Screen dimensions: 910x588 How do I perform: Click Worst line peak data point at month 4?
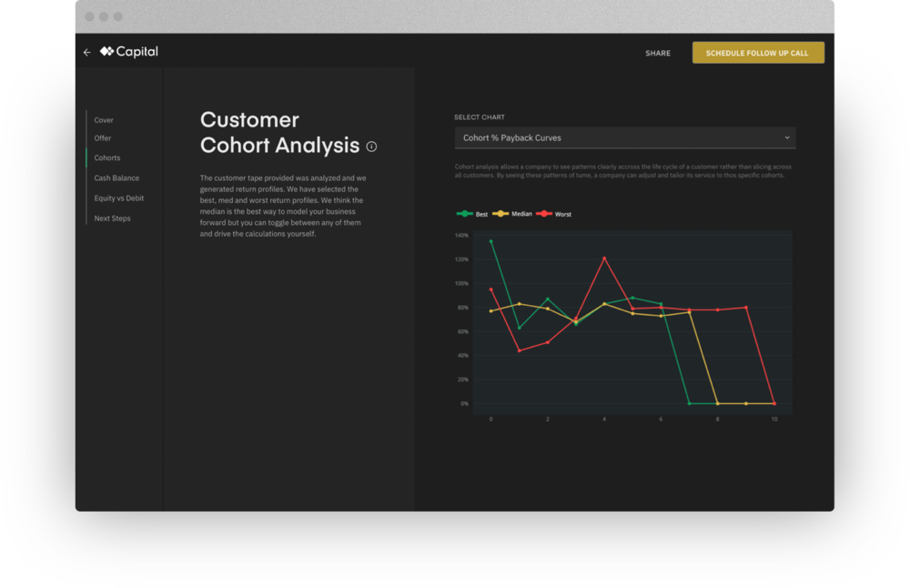[x=604, y=259]
